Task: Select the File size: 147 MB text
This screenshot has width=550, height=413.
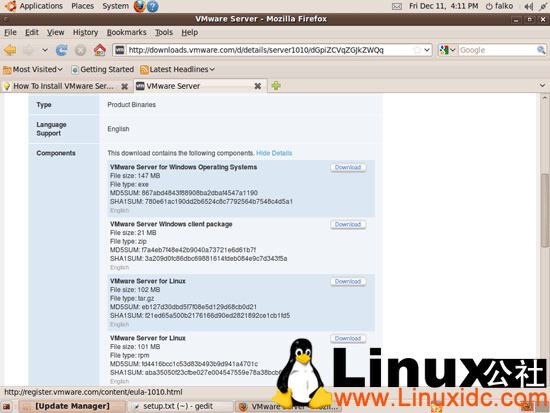Action: coord(135,176)
